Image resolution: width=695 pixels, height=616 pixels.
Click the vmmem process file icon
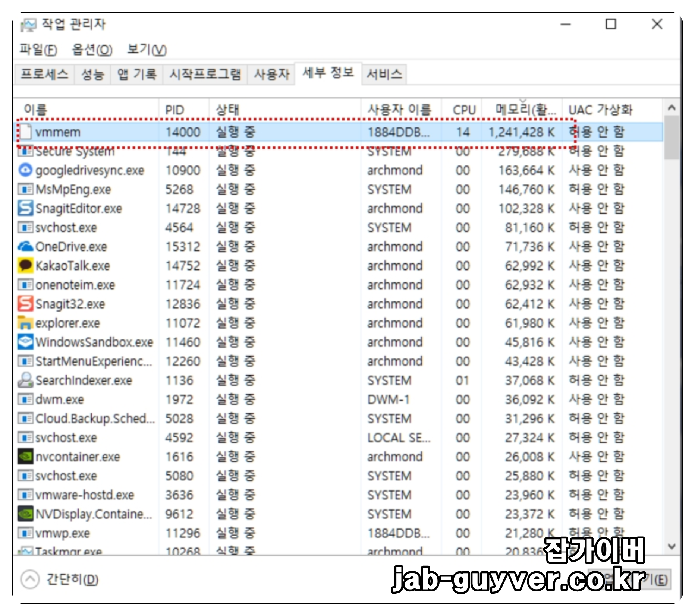click(x=25, y=132)
